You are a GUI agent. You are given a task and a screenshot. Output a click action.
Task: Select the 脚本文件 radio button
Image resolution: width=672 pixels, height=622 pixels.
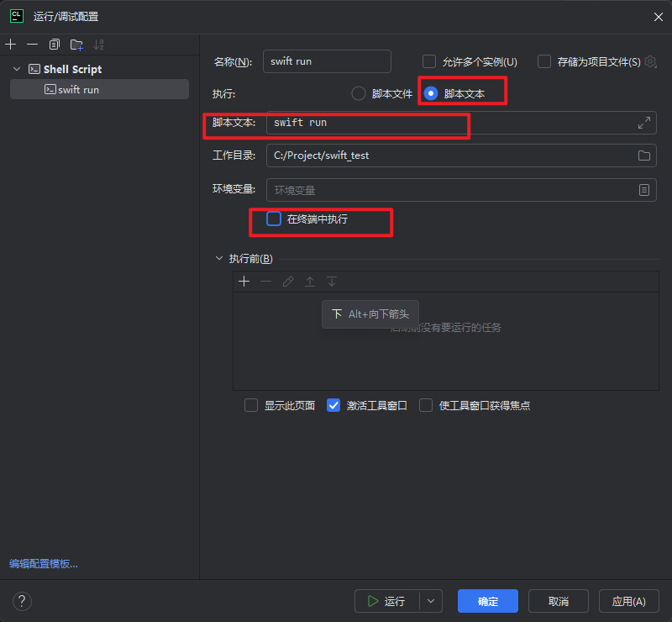[x=359, y=93]
